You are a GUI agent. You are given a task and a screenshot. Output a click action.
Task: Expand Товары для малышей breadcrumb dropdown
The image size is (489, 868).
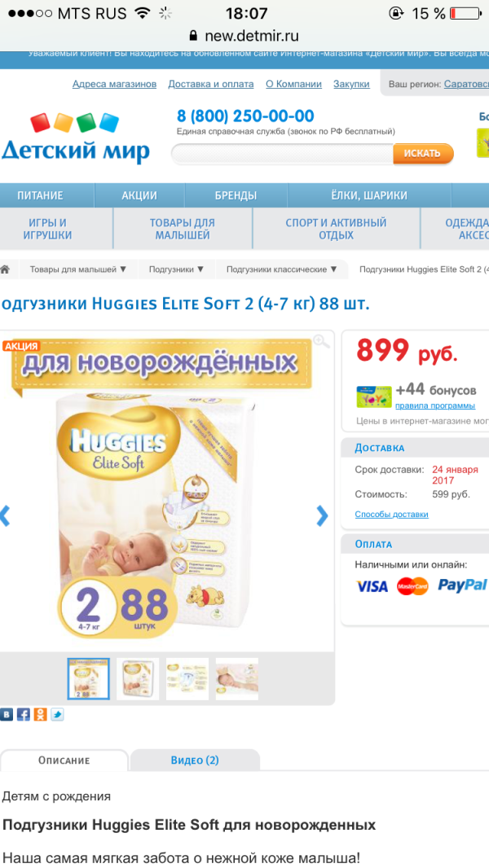(x=78, y=270)
